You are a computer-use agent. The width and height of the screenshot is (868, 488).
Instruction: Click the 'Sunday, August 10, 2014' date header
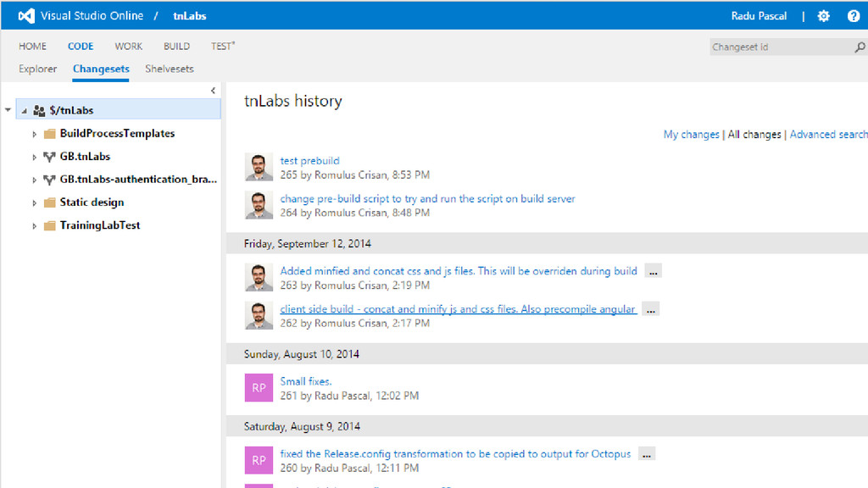click(x=301, y=354)
